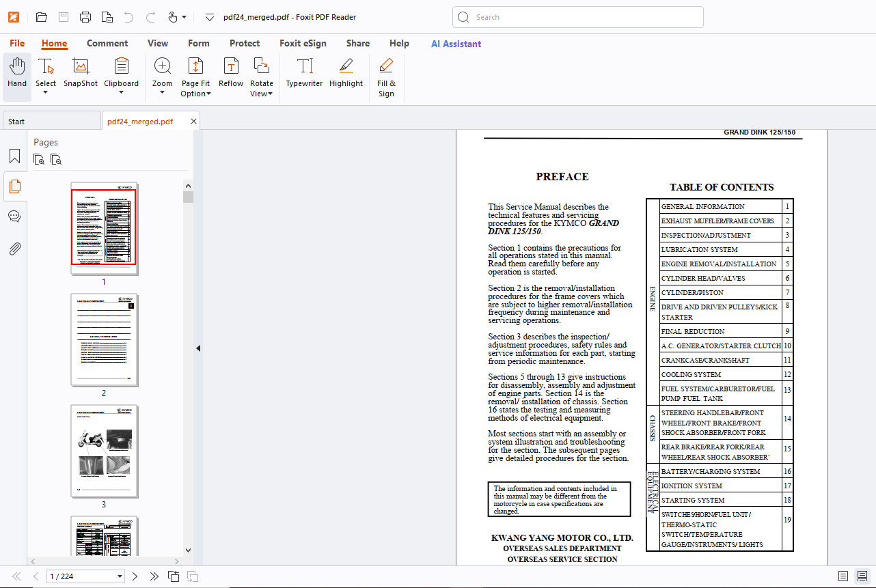Enable Reflow view
This screenshot has width=876, height=588.
[231, 72]
